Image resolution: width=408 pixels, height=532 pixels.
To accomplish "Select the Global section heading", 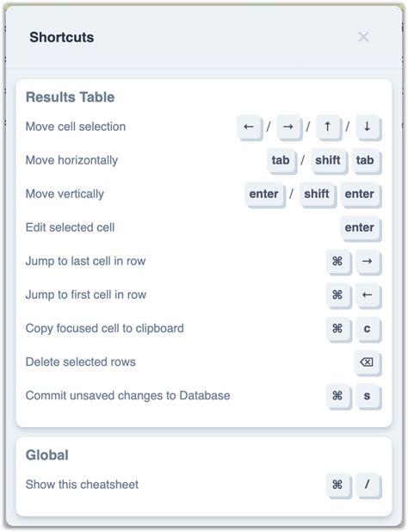I will pyautogui.click(x=47, y=455).
